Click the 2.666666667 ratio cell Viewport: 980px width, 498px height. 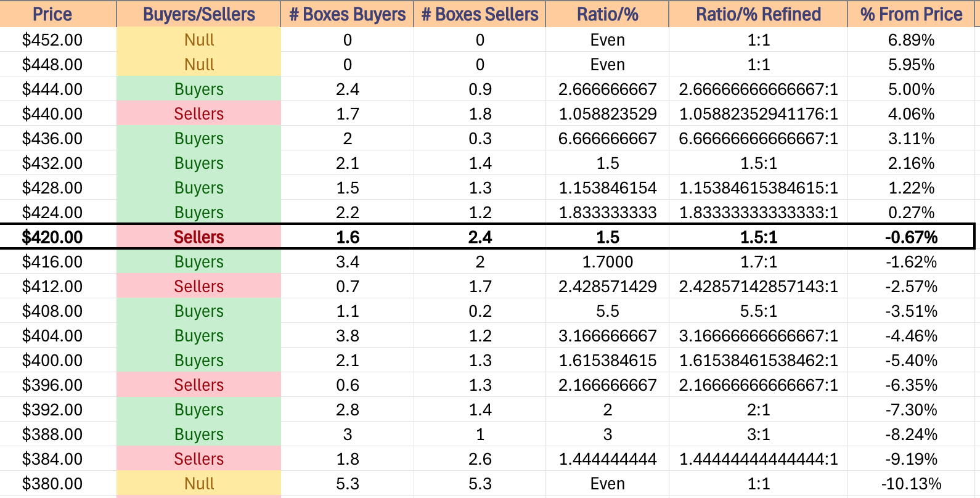click(607, 89)
